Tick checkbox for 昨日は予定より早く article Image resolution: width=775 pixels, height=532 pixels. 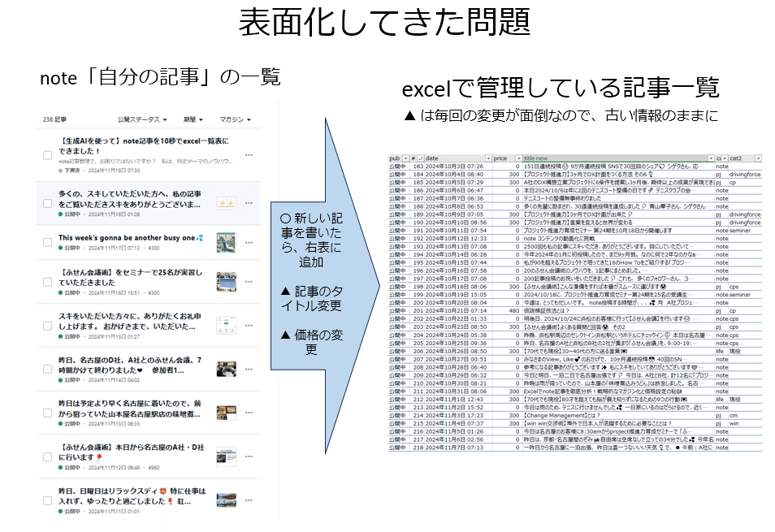coord(47,413)
